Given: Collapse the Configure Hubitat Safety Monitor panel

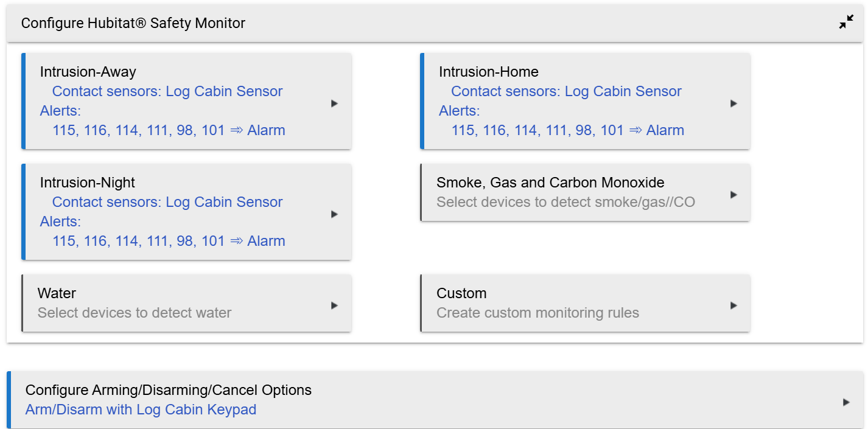Looking at the screenshot, I should 846,23.
